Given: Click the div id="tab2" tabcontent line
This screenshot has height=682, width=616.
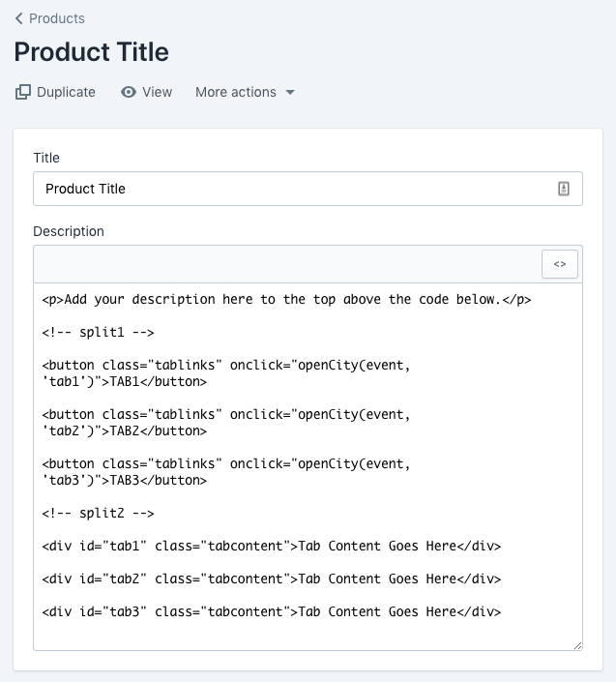Looking at the screenshot, I should 272,578.
